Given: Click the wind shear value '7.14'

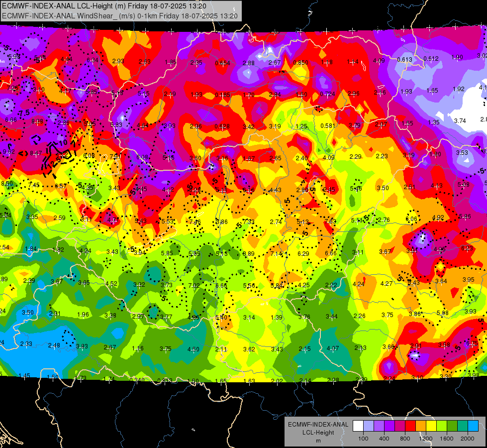Looking at the screenshot, I should [276, 254].
